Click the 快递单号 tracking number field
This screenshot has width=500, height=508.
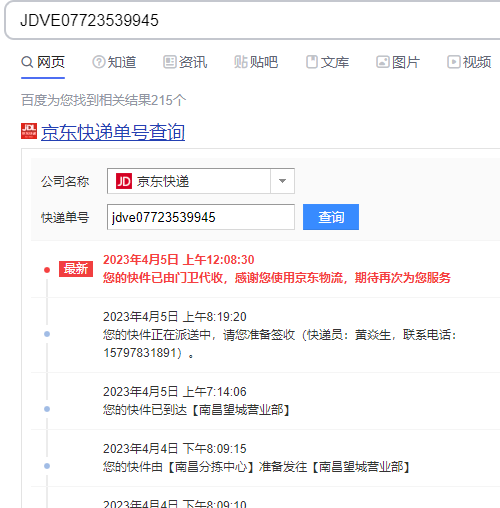point(201,217)
